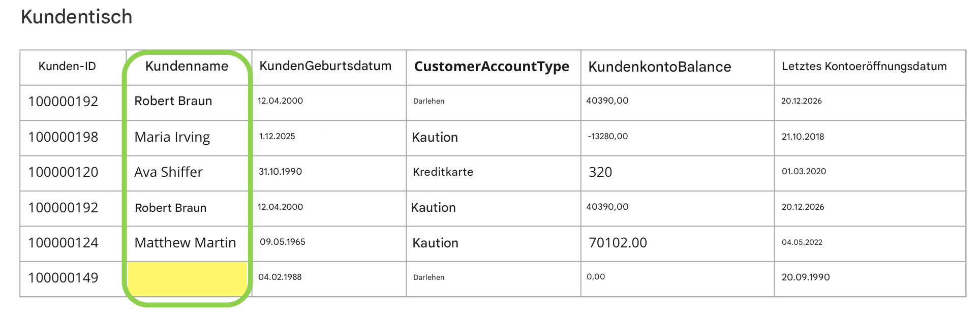Click the Kundentisch title heading
Screen dimensions: 980x317
click(77, 17)
